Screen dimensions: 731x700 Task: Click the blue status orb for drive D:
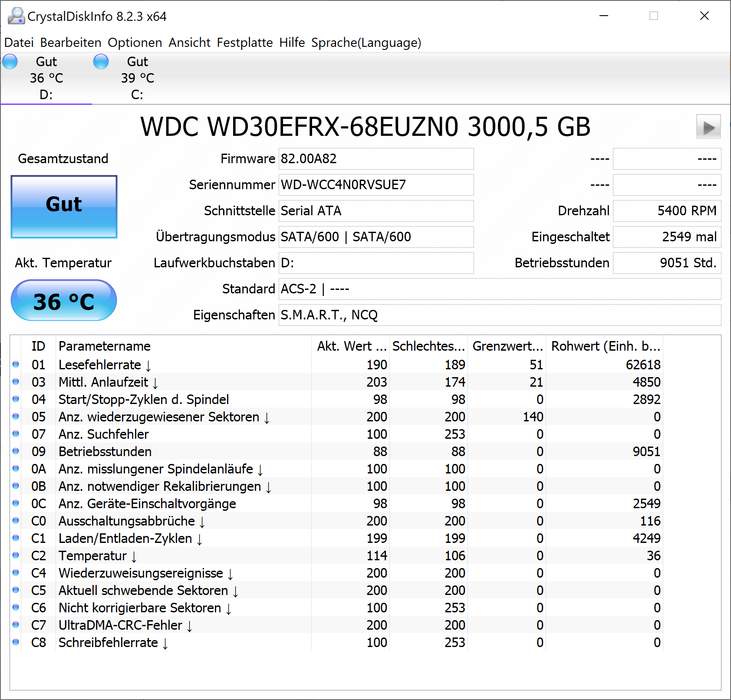pos(10,62)
